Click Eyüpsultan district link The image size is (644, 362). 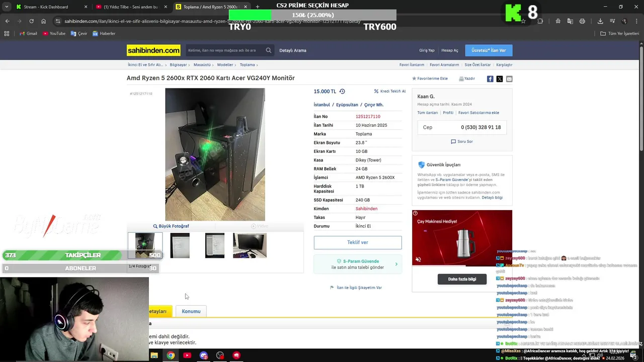coord(347,105)
